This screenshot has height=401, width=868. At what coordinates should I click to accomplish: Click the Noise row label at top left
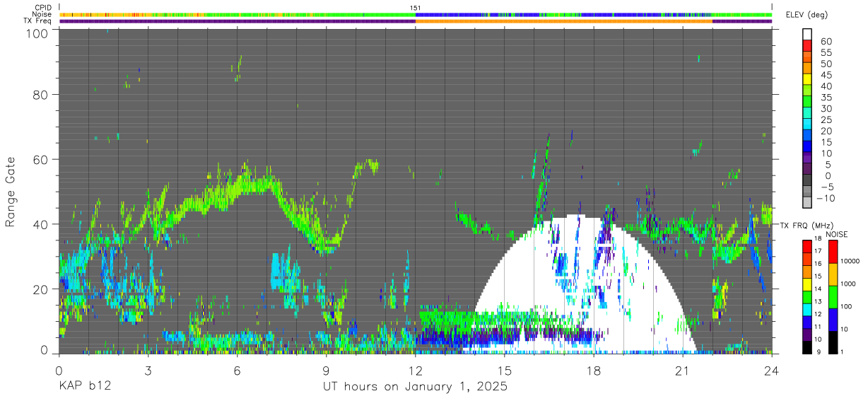click(x=43, y=14)
